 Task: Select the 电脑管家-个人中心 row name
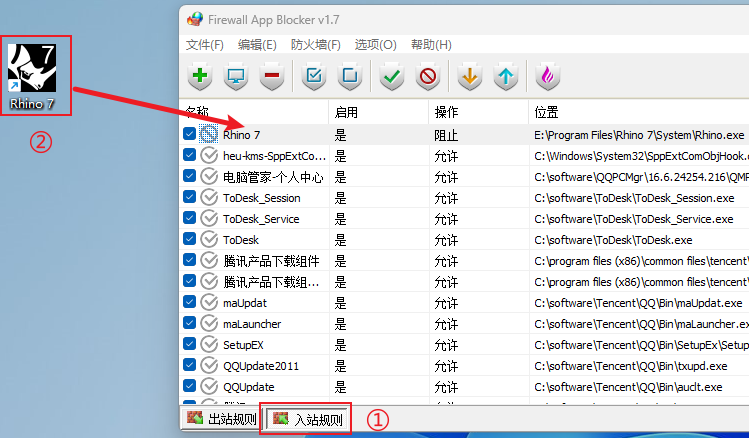coord(273,177)
